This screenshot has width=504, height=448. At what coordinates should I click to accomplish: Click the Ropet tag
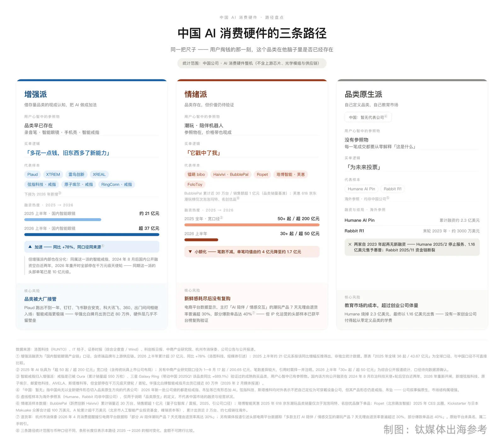tap(262, 174)
